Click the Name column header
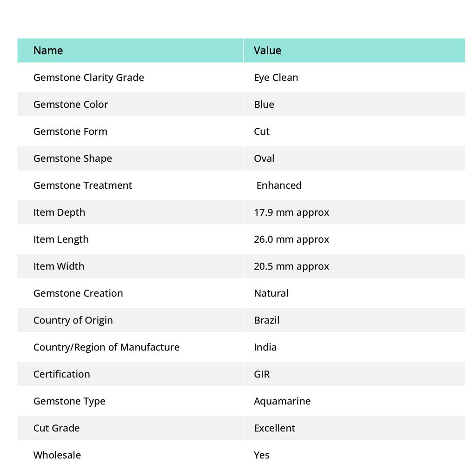This screenshot has width=476, height=476. (x=48, y=51)
